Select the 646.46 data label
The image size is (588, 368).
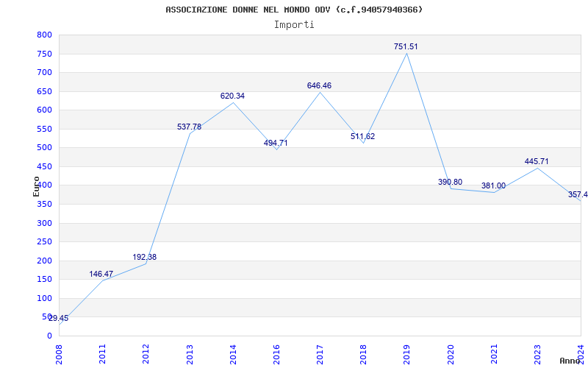click(x=319, y=85)
